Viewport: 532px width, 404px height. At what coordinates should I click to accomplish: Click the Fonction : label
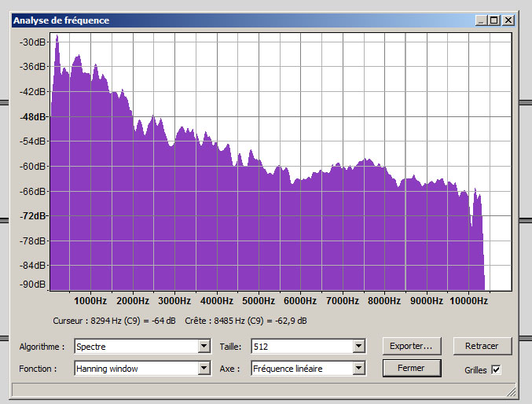click(38, 369)
